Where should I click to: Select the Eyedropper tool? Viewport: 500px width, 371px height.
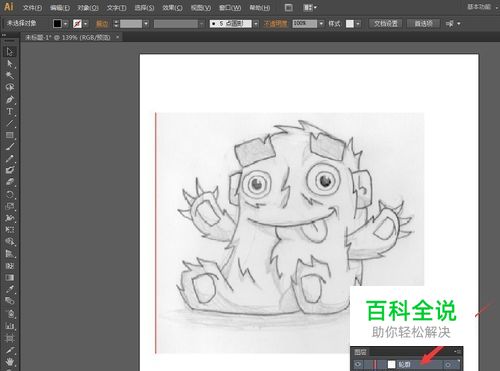click(x=10, y=289)
